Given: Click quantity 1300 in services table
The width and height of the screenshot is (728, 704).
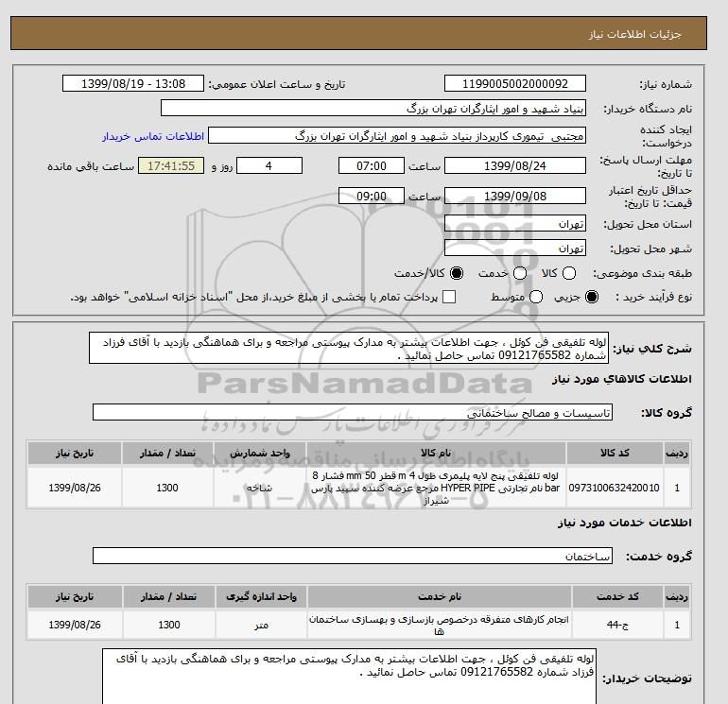Looking at the screenshot, I should click(x=168, y=625).
